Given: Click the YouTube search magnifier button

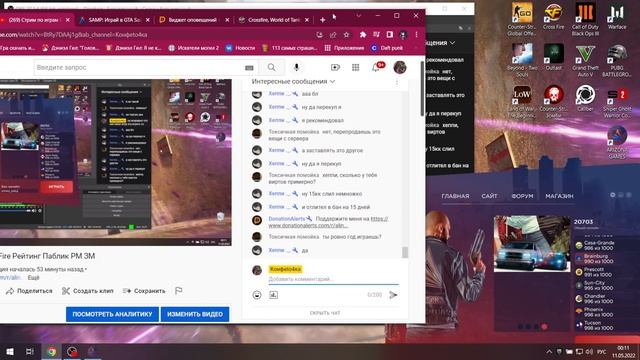Looking at the screenshot, I should (x=271, y=67).
